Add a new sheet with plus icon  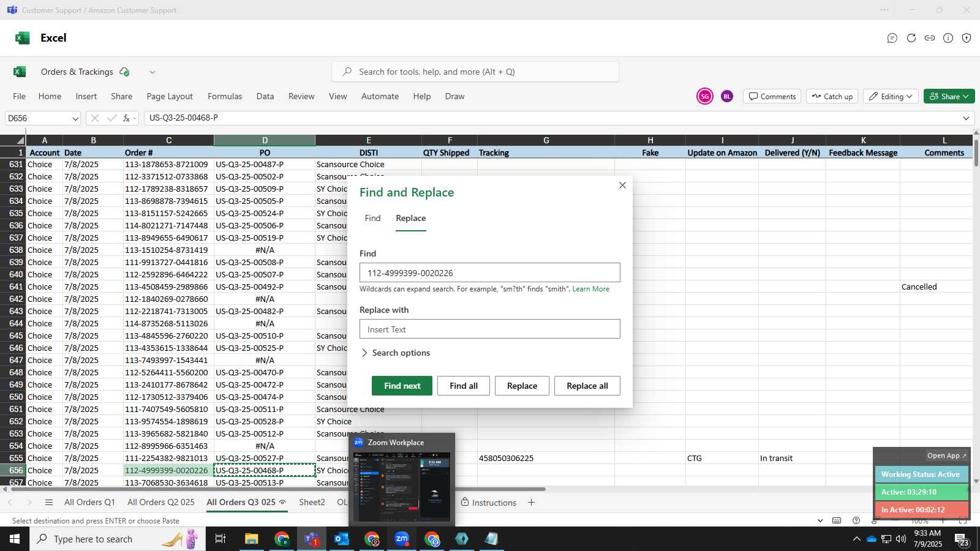point(531,503)
